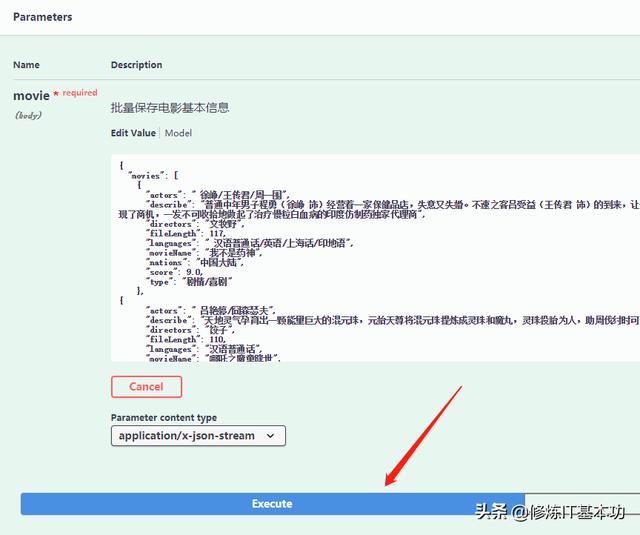Click the actors line with 徐峥/王传君/周一围

coord(218,195)
